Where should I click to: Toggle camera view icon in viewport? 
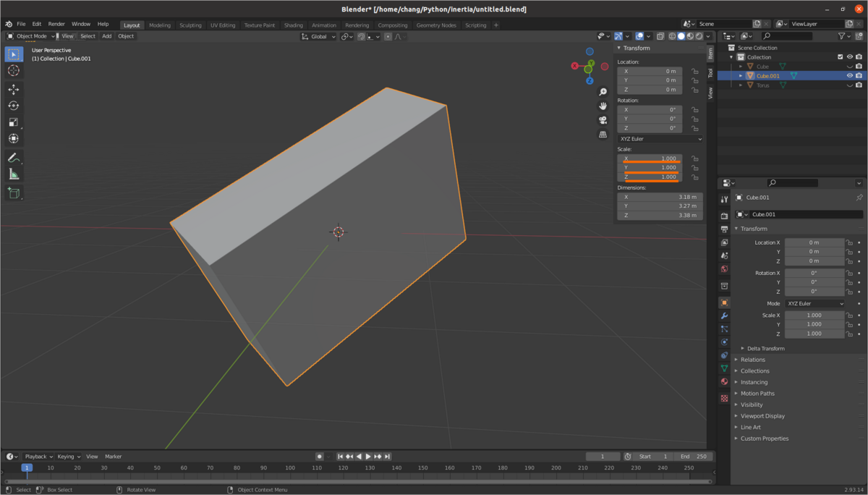[x=603, y=120]
